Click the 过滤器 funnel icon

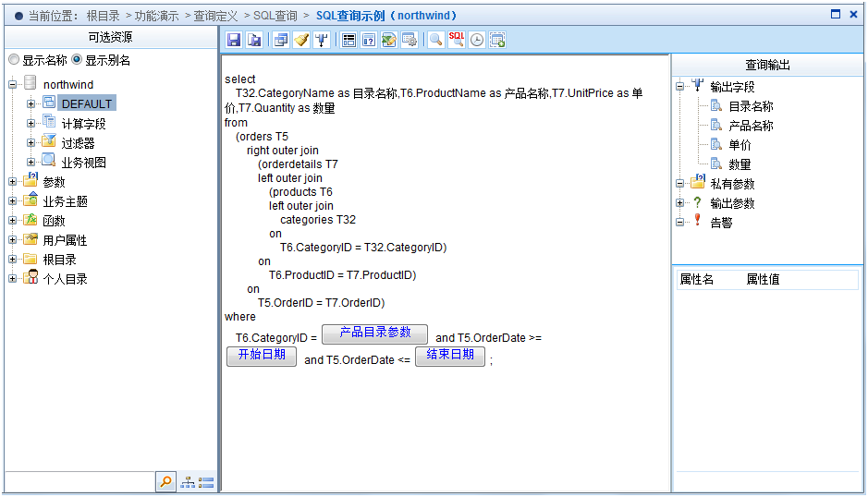[49, 141]
